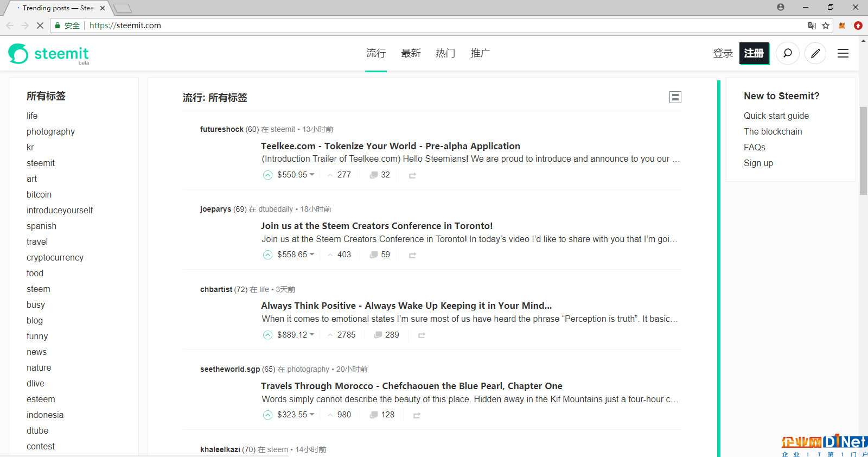Show voters list for 277 votes
Image resolution: width=868 pixels, height=457 pixels.
340,175
